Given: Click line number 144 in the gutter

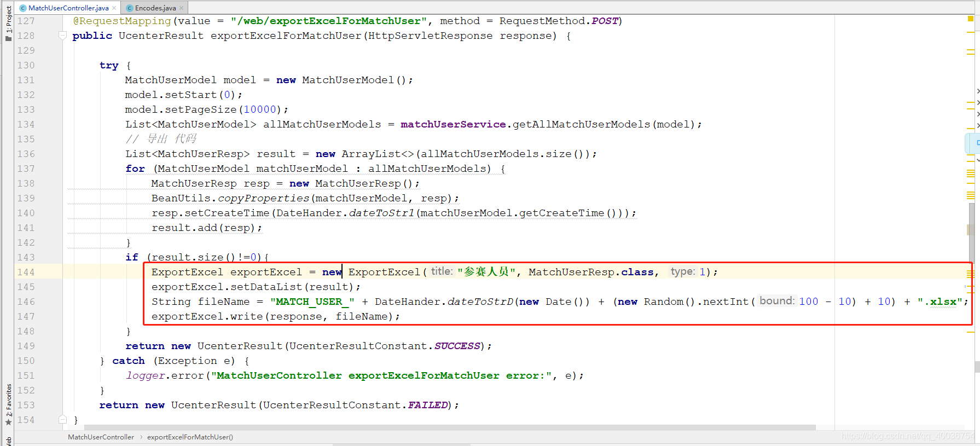Looking at the screenshot, I should point(26,272).
